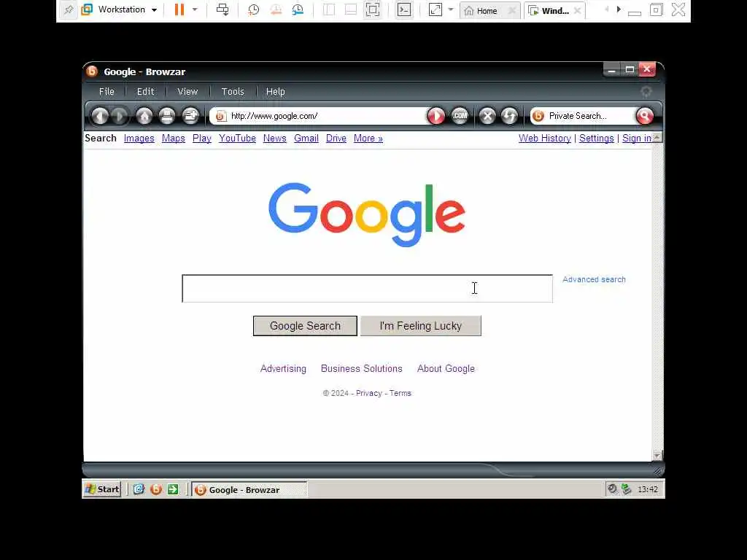747x560 pixels.
Task: Open the File menu
Action: (107, 91)
